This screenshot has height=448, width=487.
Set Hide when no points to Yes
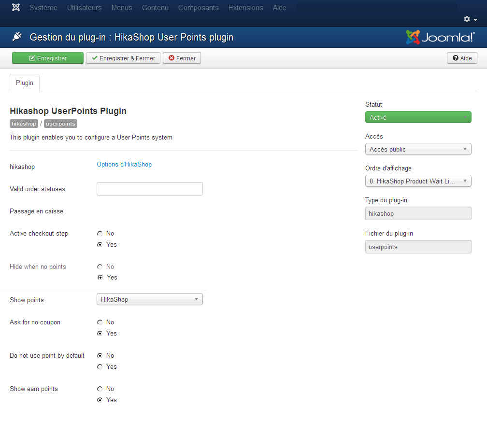[x=100, y=278]
